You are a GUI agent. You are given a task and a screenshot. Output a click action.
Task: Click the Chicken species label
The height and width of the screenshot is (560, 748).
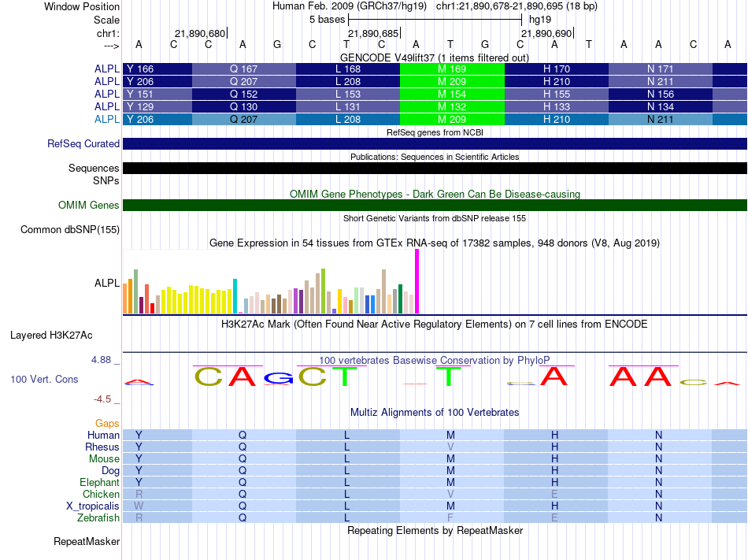tap(101, 494)
